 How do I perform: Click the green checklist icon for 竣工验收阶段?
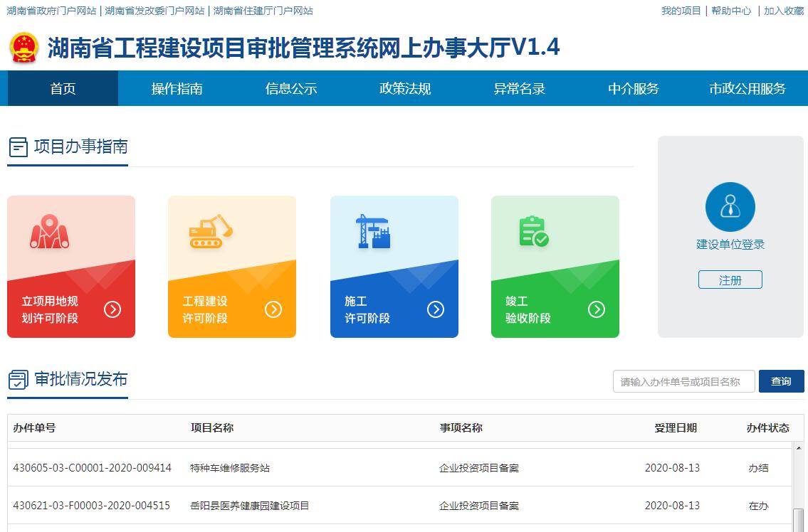[533, 231]
